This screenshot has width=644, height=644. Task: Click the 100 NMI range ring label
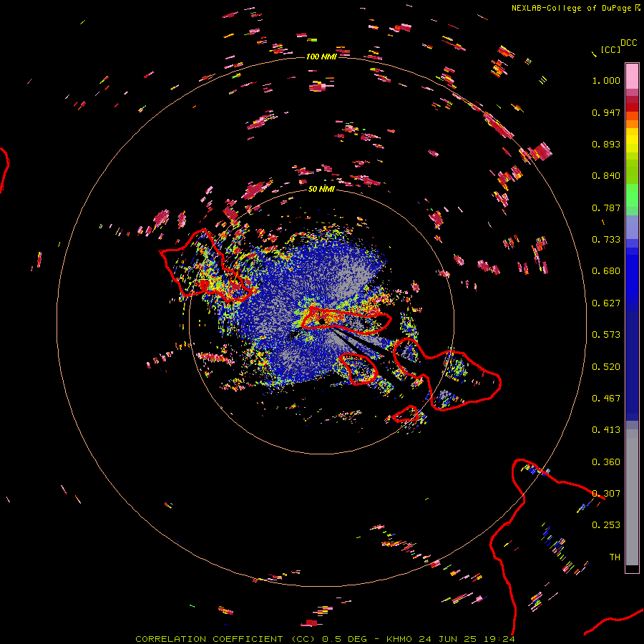click(321, 57)
